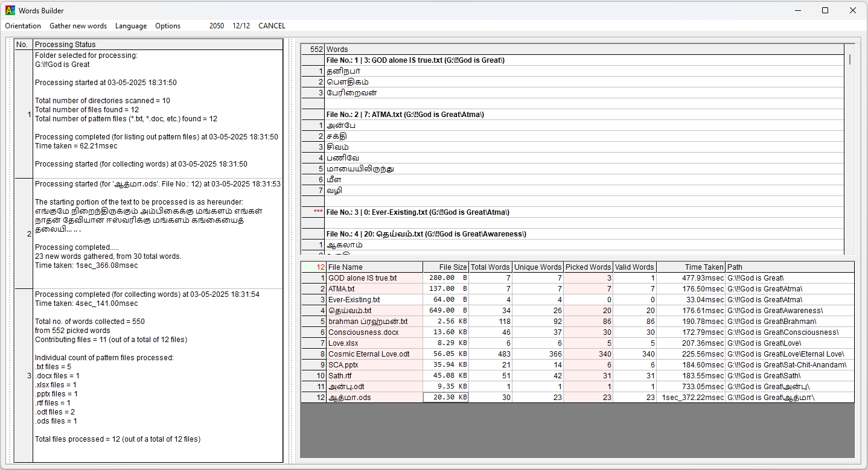This screenshot has width=868, height=470.
Task: Select the தெய்வம்.txt file name cell
Action: 374,311
